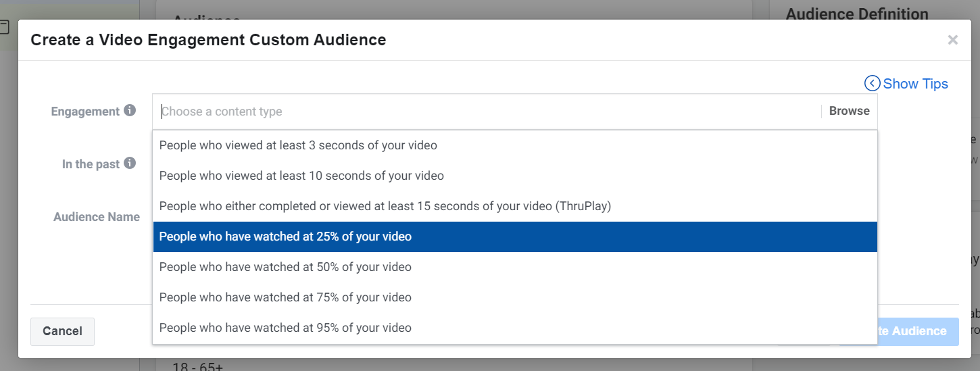Pick the watched 95% of your video option
The width and height of the screenshot is (980, 371).
[x=285, y=328]
